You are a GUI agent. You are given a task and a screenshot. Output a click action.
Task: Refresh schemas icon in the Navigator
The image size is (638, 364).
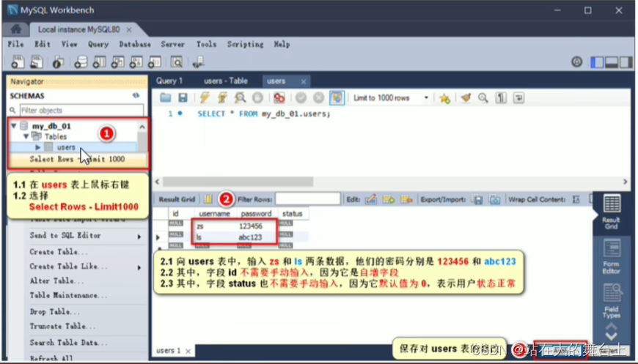[x=136, y=95]
